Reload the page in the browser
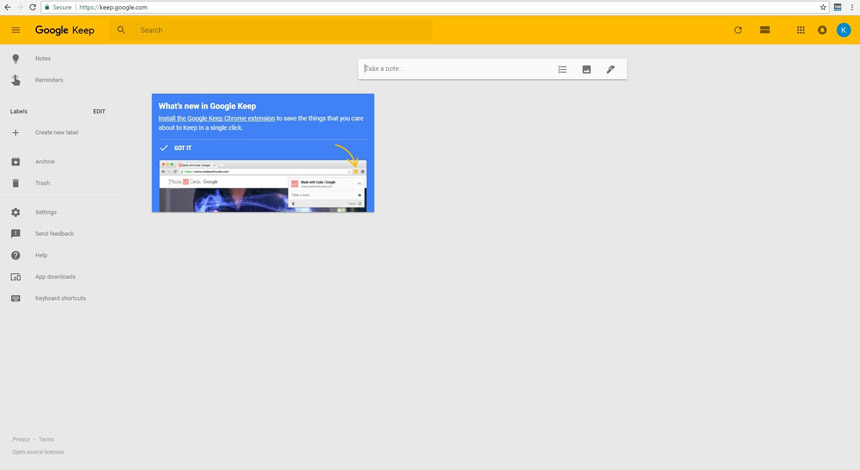 pyautogui.click(x=32, y=7)
